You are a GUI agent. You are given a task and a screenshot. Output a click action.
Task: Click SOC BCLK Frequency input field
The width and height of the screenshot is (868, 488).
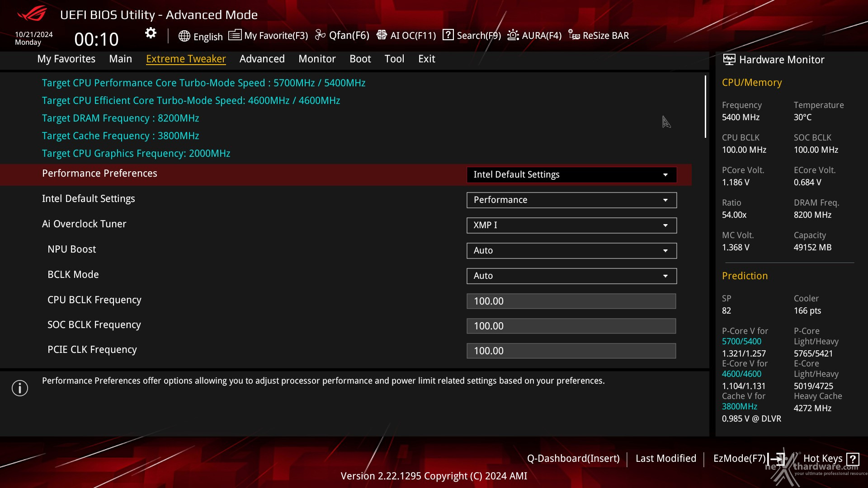(x=571, y=326)
